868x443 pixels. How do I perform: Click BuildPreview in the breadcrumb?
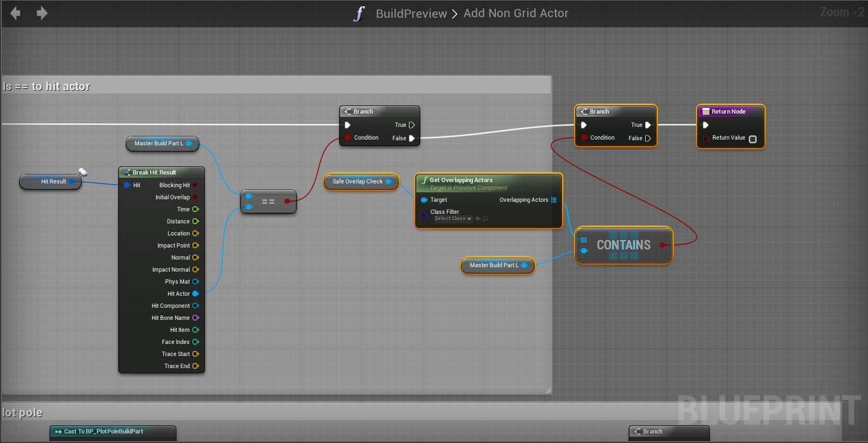[x=411, y=13]
